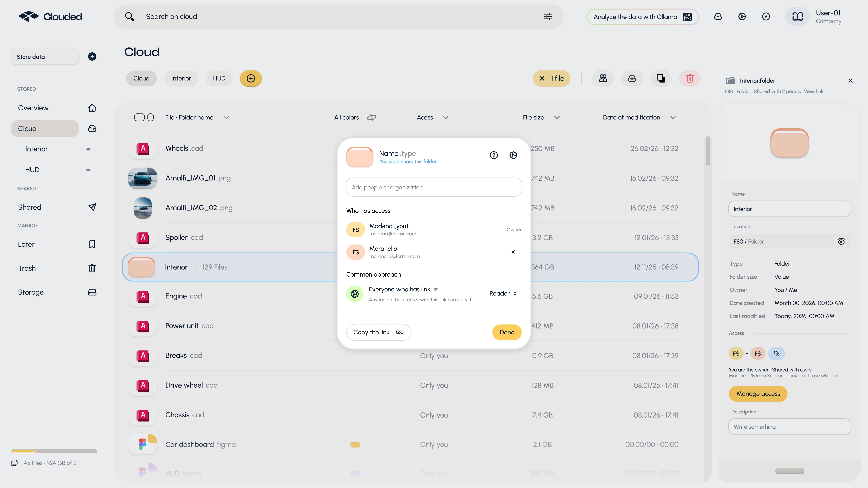Open help icon in share dialog

coord(494,155)
